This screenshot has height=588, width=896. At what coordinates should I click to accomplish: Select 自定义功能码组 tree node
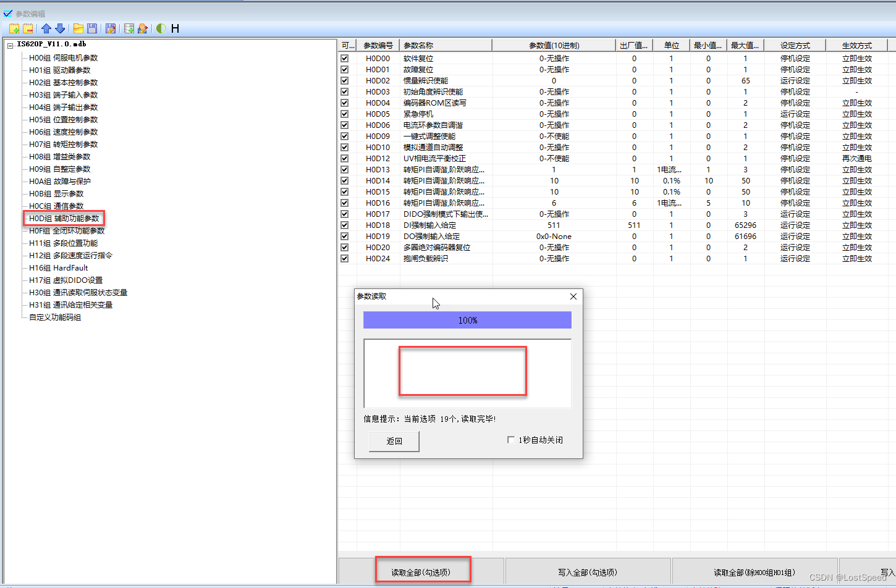(55, 317)
